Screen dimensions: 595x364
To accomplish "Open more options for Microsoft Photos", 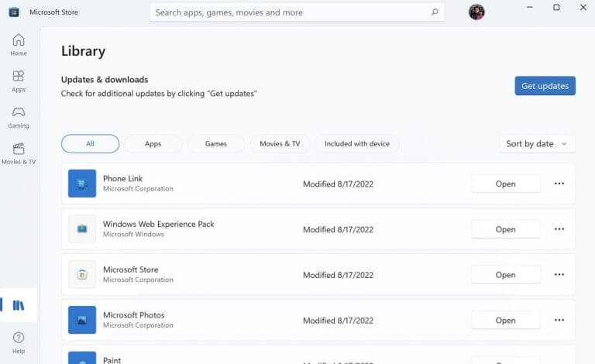I will tap(559, 320).
